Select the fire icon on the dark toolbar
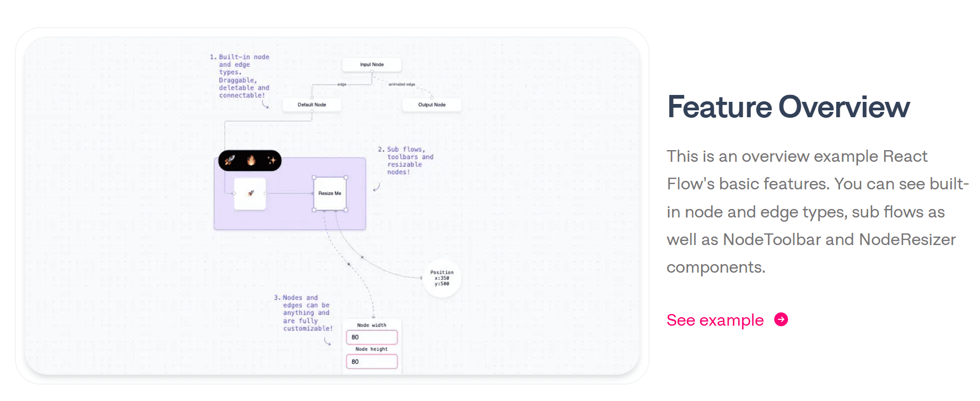The width and height of the screenshot is (980, 401). pos(251,160)
